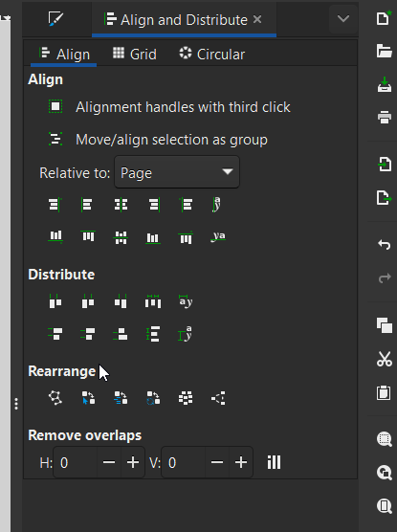Click nicely arrange connector network icon

55,398
